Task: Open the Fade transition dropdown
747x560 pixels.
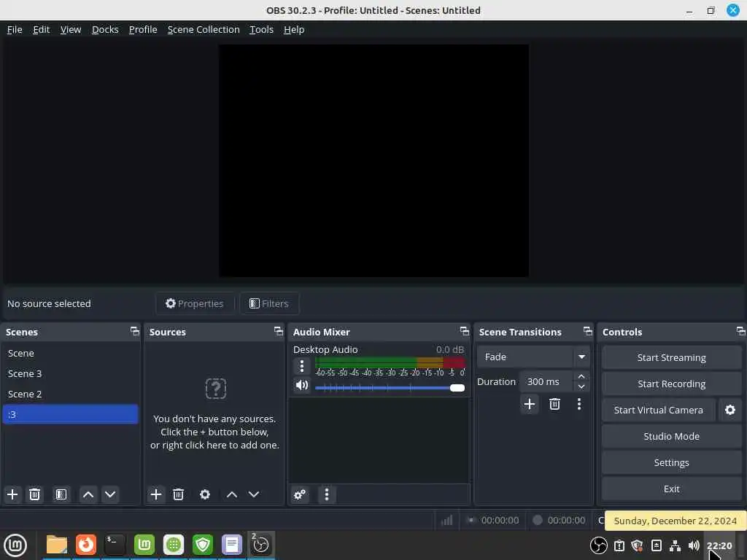Action: pyautogui.click(x=533, y=357)
